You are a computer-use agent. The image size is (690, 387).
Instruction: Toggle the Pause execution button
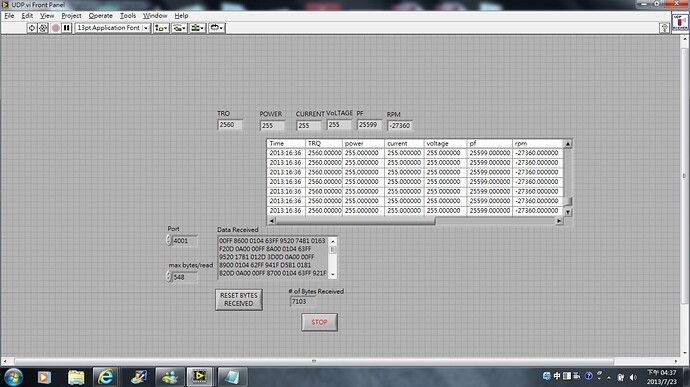point(66,28)
